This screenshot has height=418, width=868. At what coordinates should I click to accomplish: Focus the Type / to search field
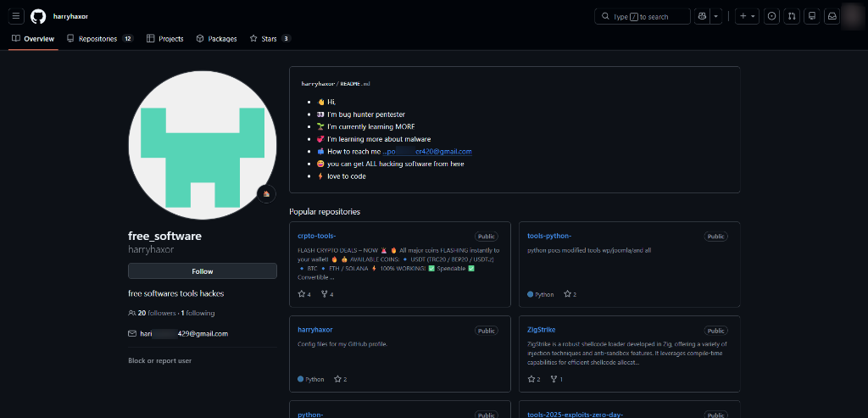tap(643, 17)
